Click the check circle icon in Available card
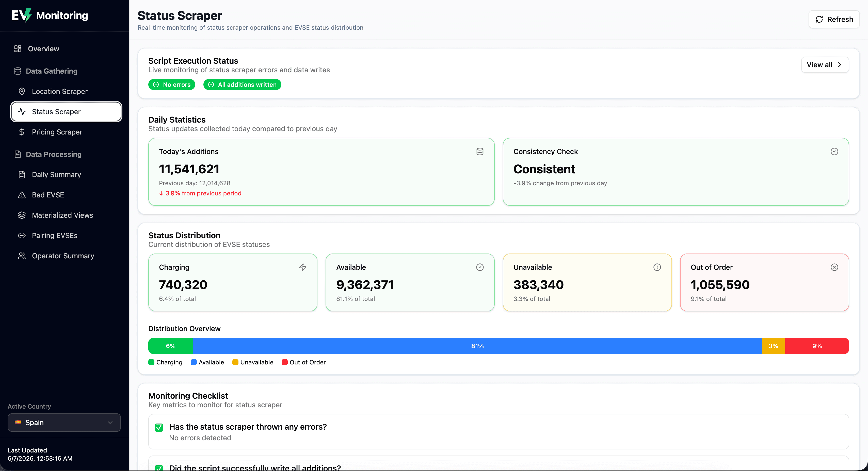The width and height of the screenshot is (868, 471). [x=480, y=267]
